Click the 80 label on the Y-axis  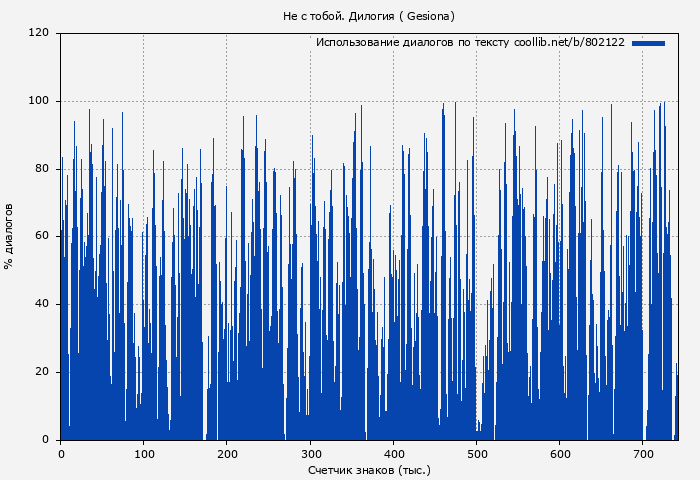pos(42,169)
